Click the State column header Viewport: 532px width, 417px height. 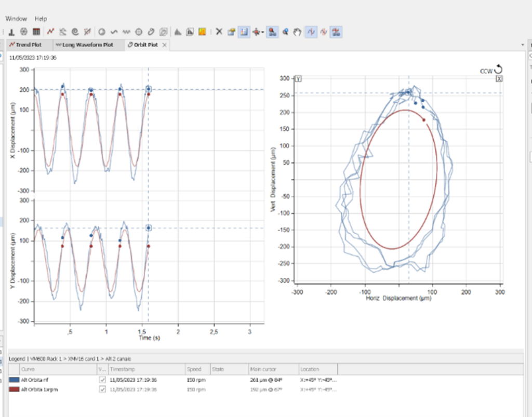[229, 369]
